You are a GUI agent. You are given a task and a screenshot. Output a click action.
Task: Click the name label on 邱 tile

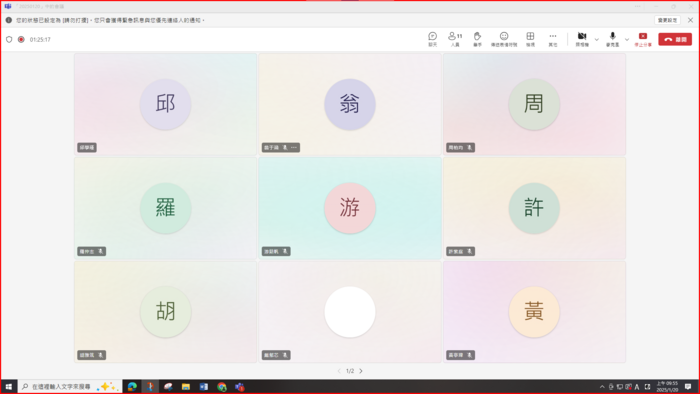click(x=87, y=147)
